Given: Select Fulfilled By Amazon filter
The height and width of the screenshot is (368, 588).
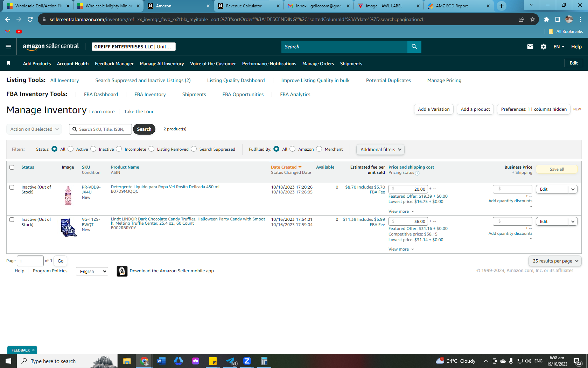Looking at the screenshot, I should [293, 149].
